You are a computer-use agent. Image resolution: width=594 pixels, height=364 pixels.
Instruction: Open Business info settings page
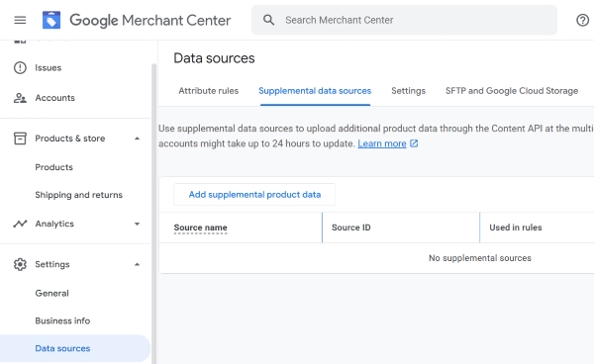pos(62,320)
